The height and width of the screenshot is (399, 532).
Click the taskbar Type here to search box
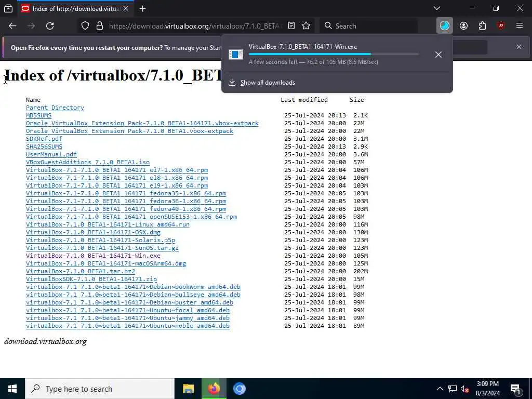[x=100, y=389]
